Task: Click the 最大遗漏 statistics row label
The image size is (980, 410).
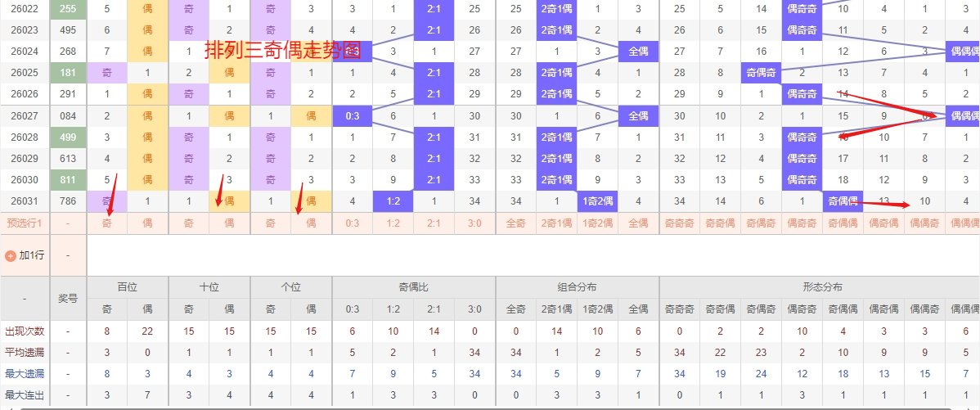Action: (25, 374)
